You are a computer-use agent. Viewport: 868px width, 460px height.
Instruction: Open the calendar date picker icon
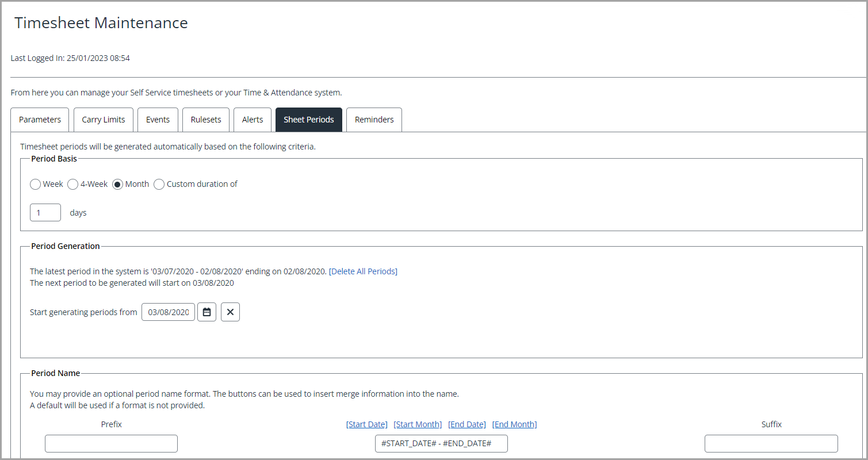[207, 312]
